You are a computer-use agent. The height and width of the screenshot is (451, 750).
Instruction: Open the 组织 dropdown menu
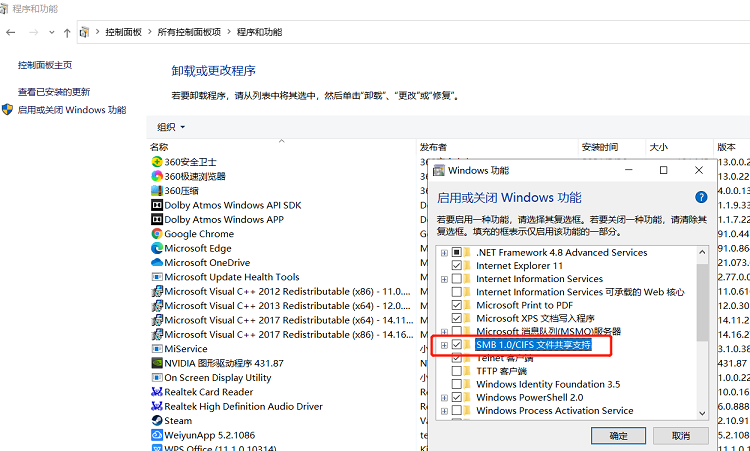tap(171, 127)
